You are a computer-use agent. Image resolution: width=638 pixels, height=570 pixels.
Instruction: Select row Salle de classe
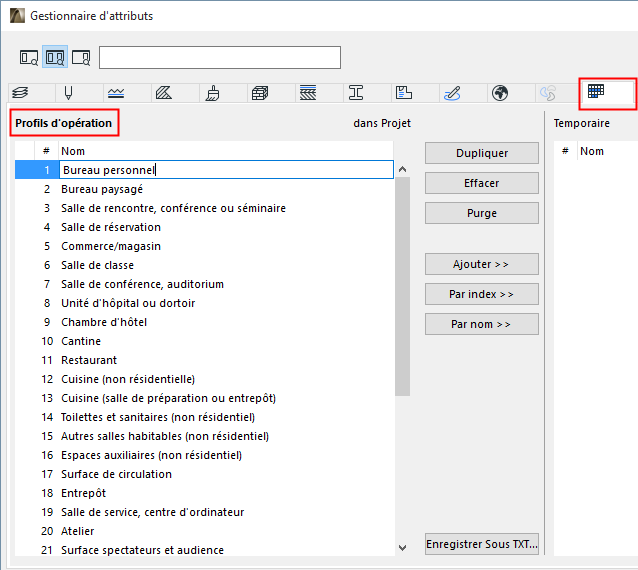coord(204,265)
